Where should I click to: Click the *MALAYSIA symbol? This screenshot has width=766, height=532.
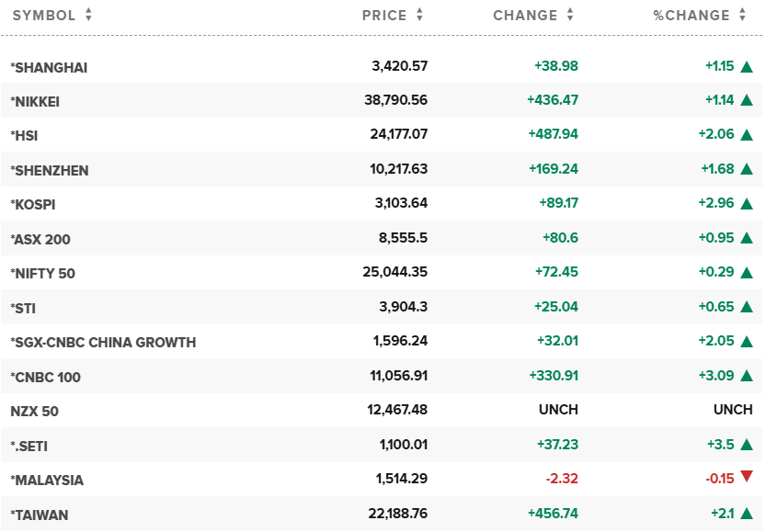[x=47, y=481]
